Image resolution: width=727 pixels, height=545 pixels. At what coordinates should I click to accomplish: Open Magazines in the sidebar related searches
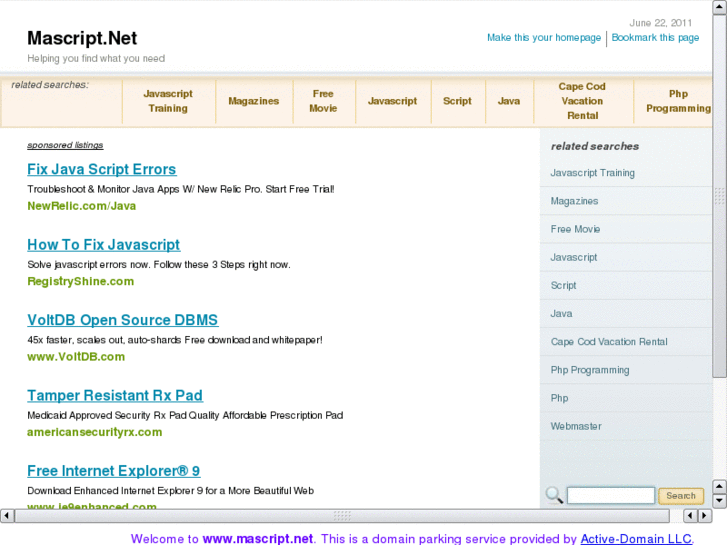click(x=574, y=201)
